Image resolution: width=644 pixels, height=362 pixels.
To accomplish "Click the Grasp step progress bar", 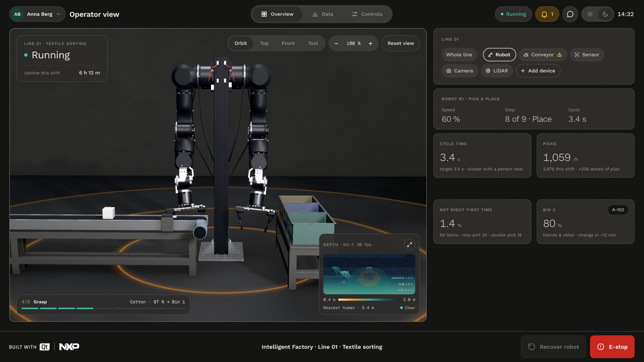I will [x=103, y=308].
